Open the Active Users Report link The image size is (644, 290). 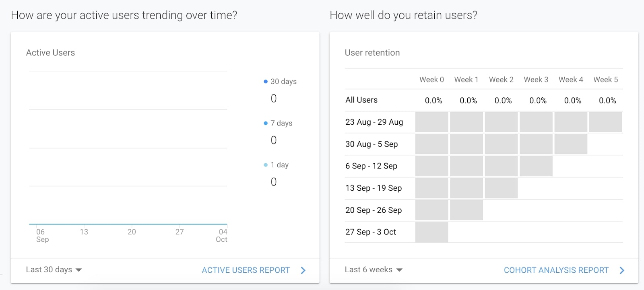click(246, 270)
